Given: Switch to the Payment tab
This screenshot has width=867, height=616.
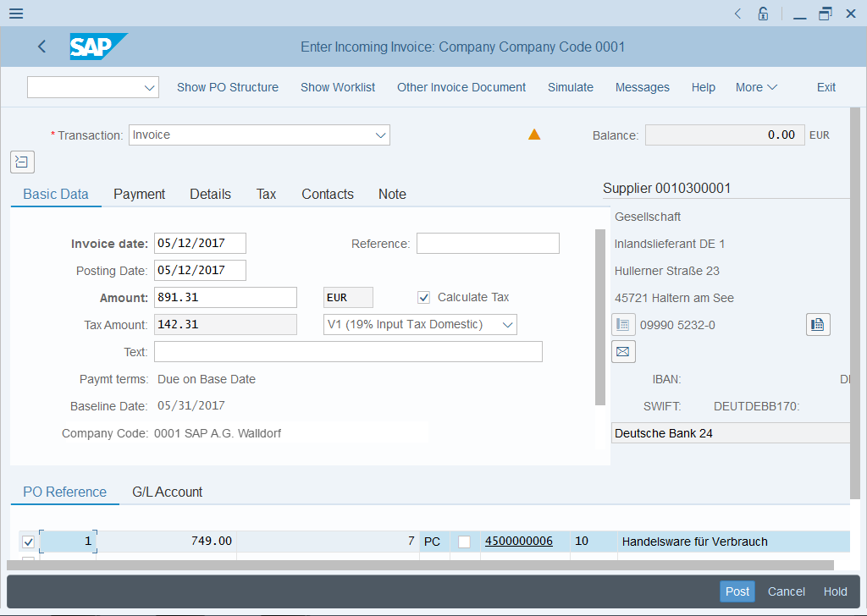Looking at the screenshot, I should coord(139,194).
